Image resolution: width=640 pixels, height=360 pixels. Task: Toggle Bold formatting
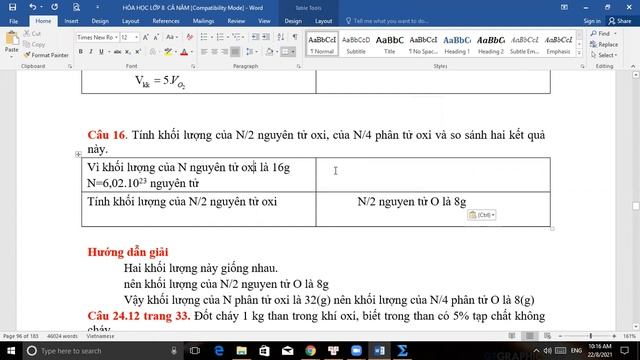80,52
